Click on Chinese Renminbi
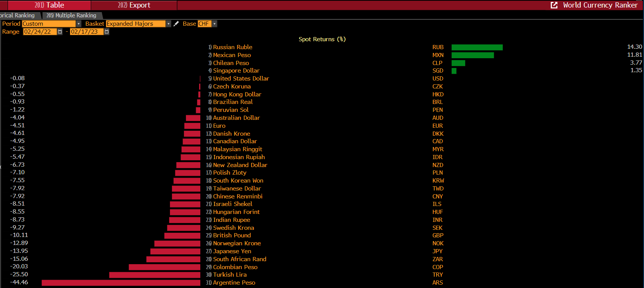Viewport: 644px width, 288px height. coord(238,197)
